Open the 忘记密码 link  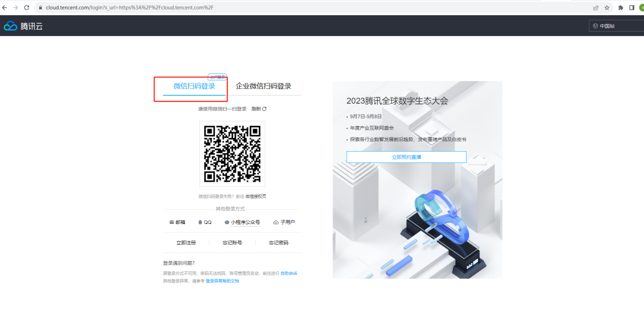[279, 243]
